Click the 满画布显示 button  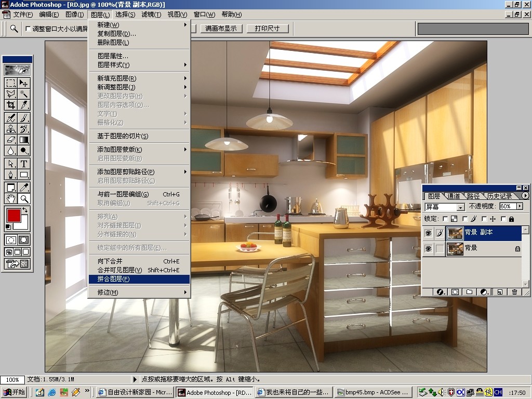click(221, 29)
